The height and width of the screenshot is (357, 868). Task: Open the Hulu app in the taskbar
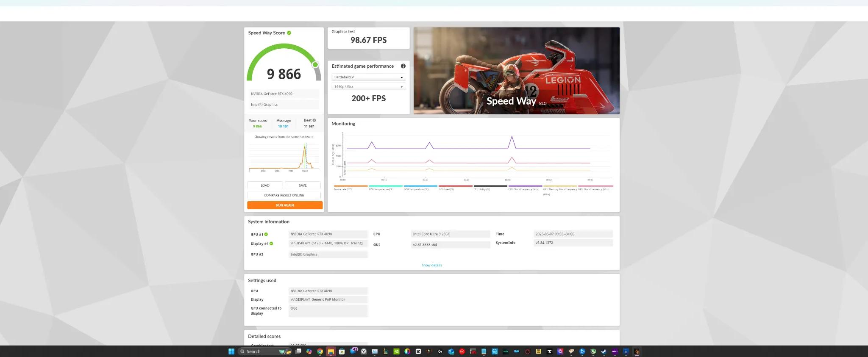point(506,351)
